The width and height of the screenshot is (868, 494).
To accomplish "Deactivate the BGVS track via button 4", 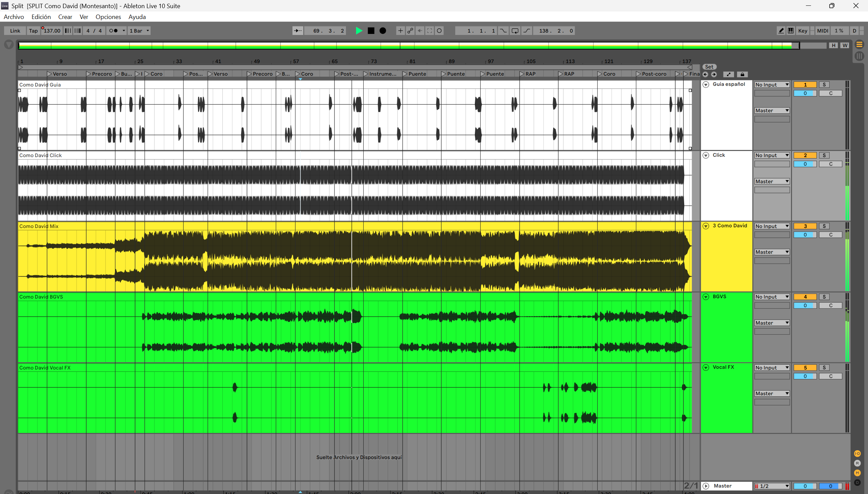I will [x=805, y=297].
